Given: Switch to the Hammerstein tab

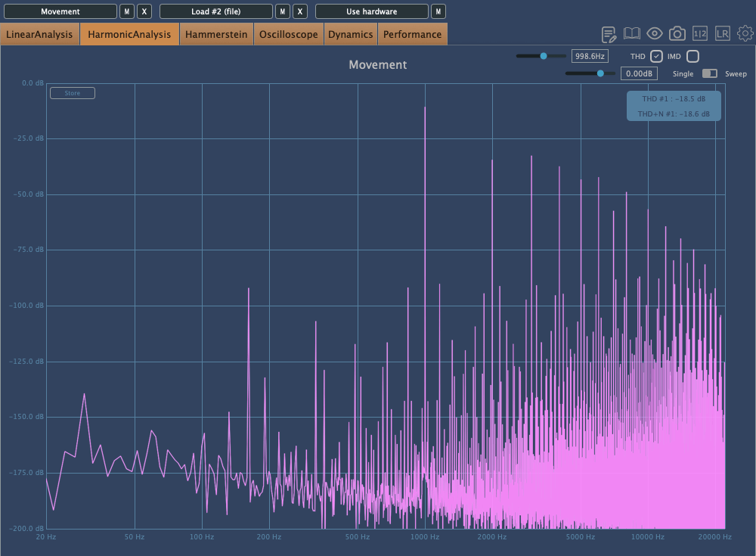Looking at the screenshot, I should point(216,34).
